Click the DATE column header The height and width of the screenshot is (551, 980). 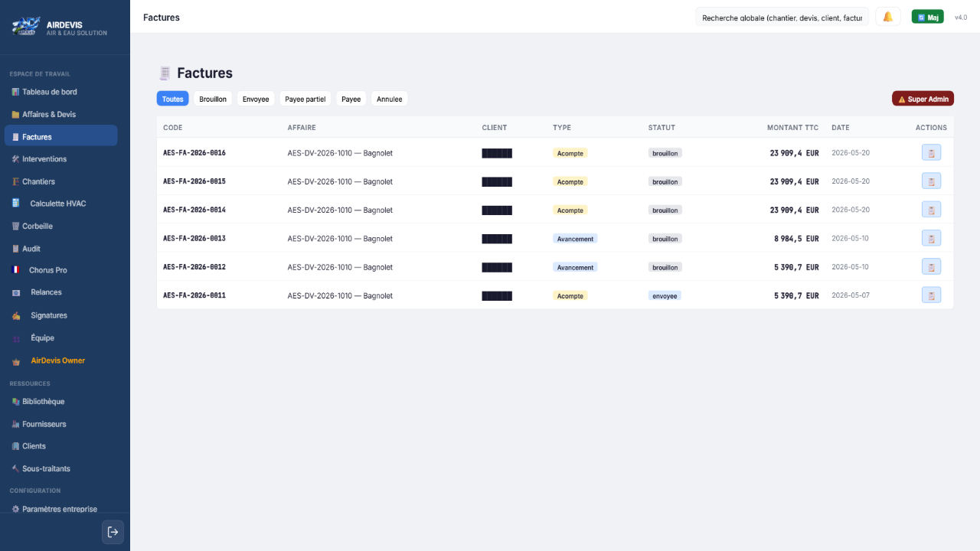click(841, 128)
